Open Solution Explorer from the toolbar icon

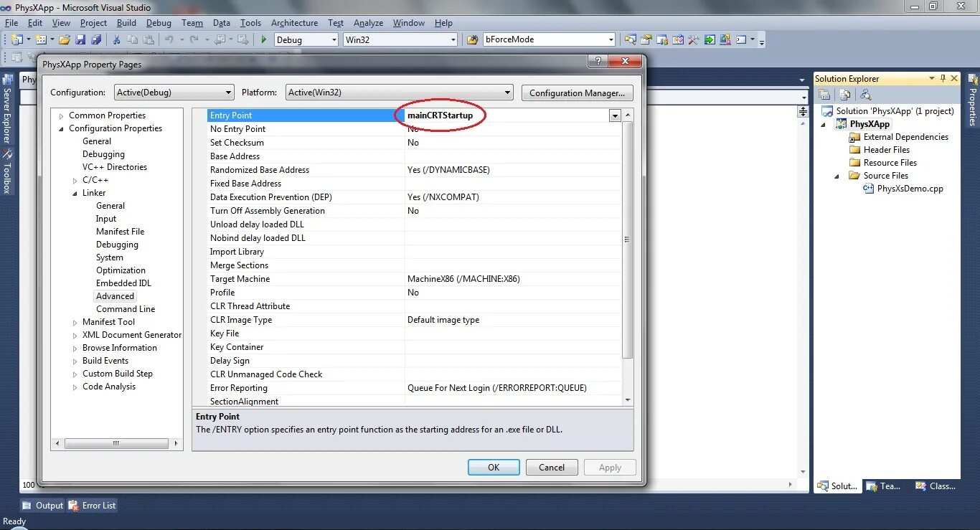point(631,39)
